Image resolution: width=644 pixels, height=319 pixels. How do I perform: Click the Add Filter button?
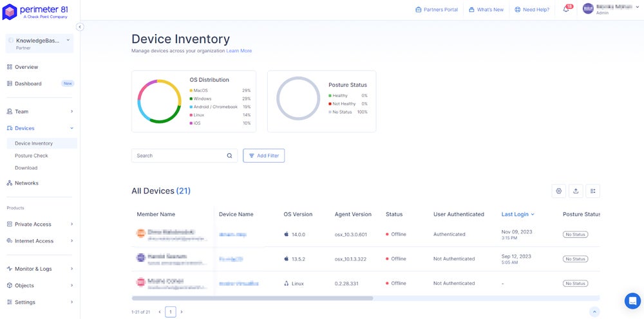(263, 156)
